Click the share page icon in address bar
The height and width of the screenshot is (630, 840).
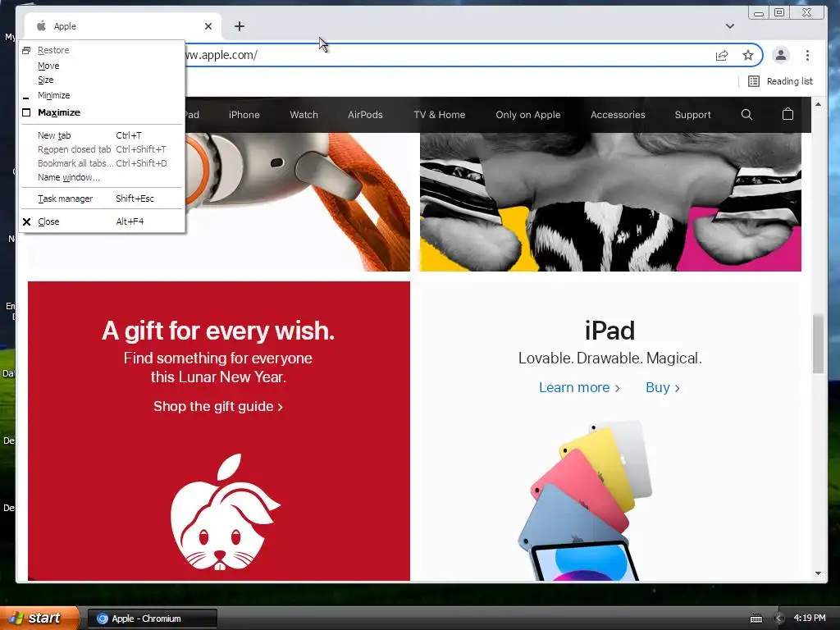(722, 55)
